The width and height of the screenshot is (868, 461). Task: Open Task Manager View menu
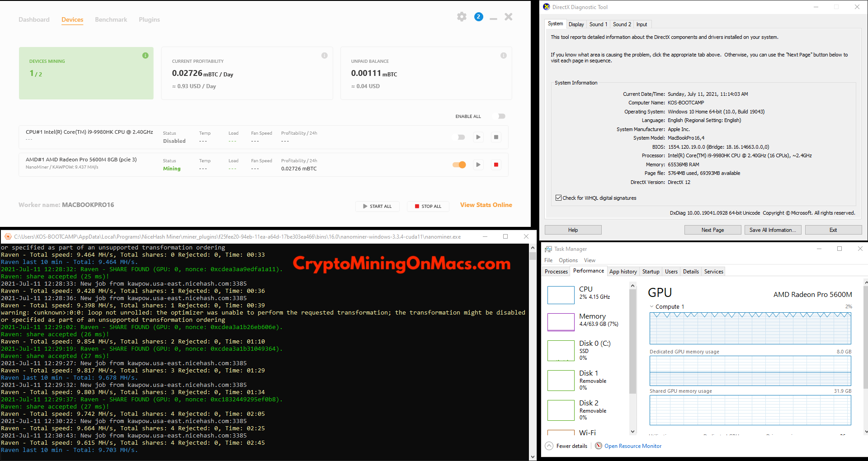pyautogui.click(x=590, y=260)
